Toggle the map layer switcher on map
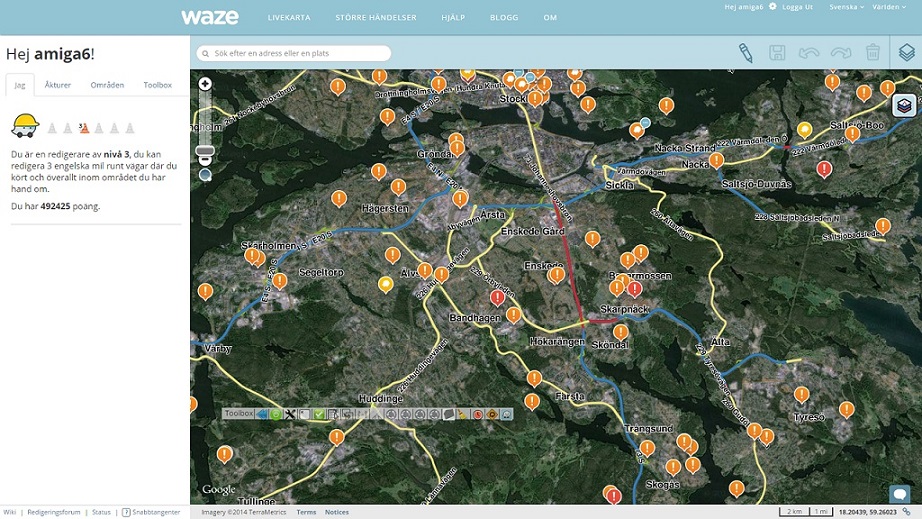This screenshot has width=922, height=519. pyautogui.click(x=903, y=106)
